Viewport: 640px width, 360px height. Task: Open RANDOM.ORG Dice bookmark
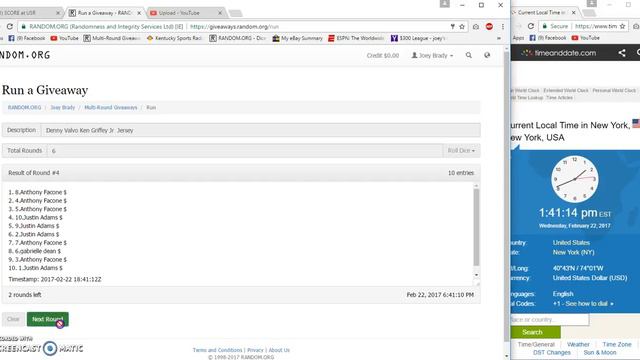point(238,38)
